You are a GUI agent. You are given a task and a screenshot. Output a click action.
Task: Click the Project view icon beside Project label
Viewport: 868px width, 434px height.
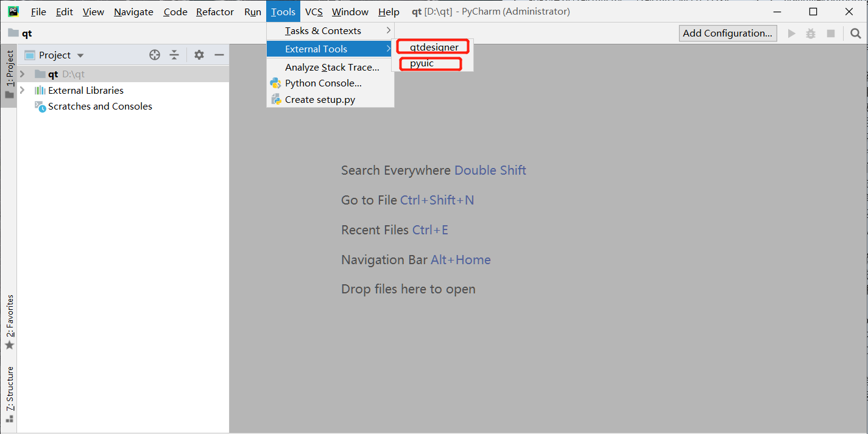coord(30,55)
